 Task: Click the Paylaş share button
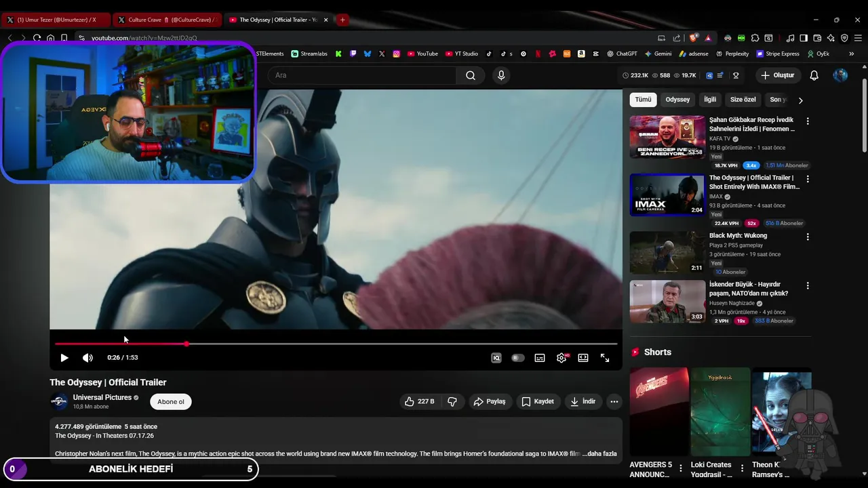[490, 401]
